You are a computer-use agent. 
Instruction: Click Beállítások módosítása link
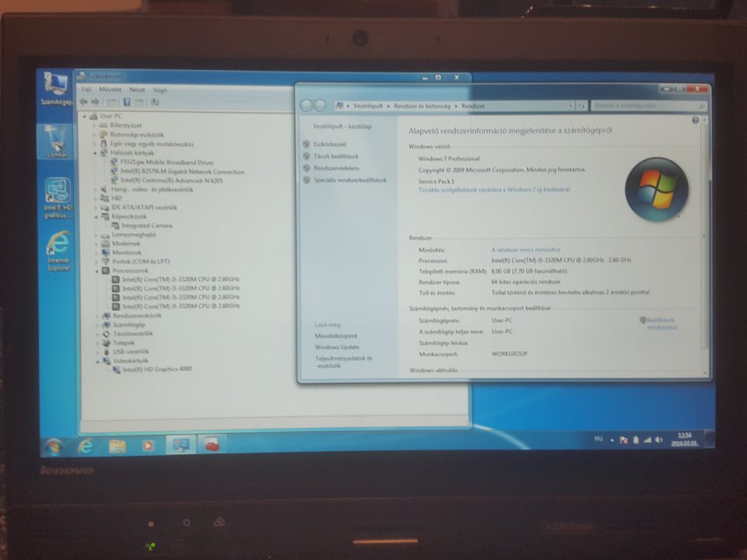click(661, 324)
